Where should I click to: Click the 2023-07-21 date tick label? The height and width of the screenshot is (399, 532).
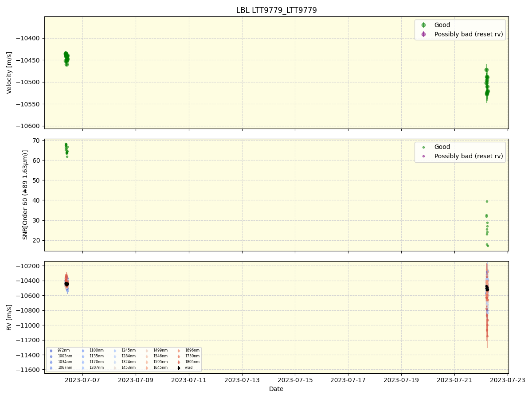coord(454,379)
